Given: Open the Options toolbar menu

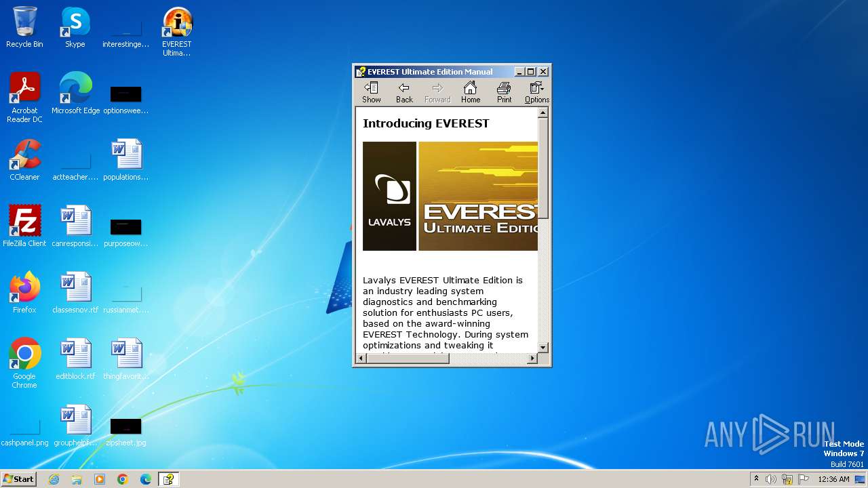Looking at the screenshot, I should [536, 92].
